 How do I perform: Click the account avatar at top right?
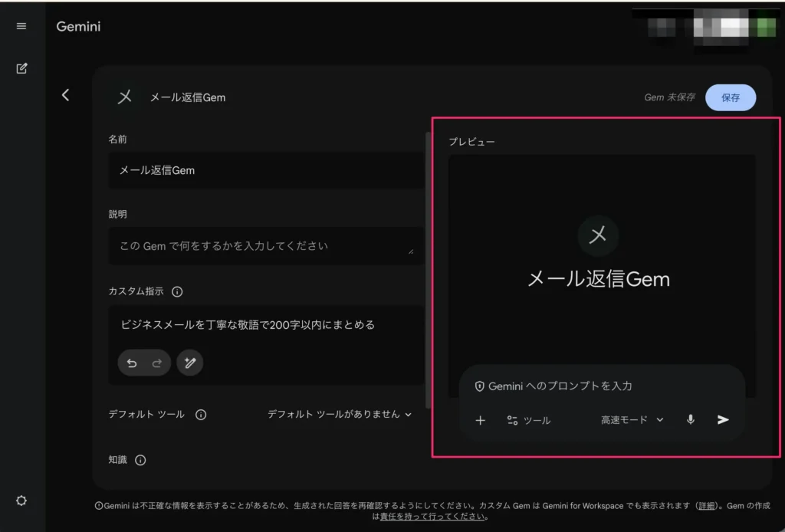pyautogui.click(x=765, y=27)
